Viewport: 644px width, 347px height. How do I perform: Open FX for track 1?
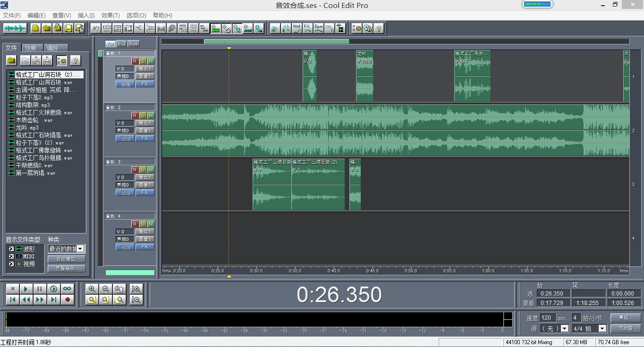[145, 84]
